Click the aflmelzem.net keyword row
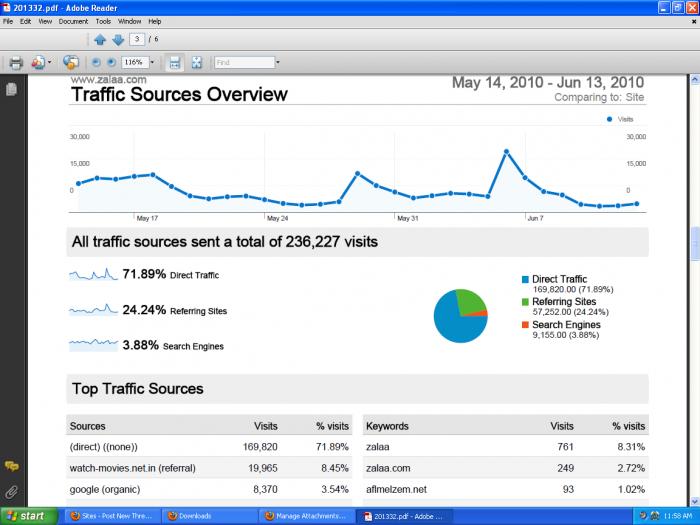Viewport: 700px width, 525px height. [x=505, y=489]
